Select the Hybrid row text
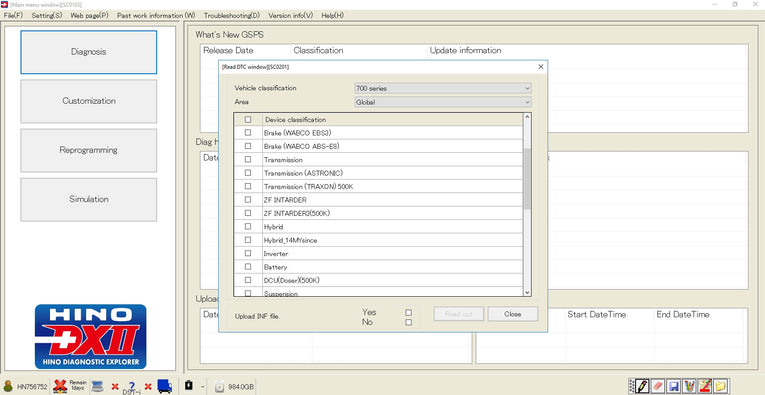765x395 pixels. 273,227
